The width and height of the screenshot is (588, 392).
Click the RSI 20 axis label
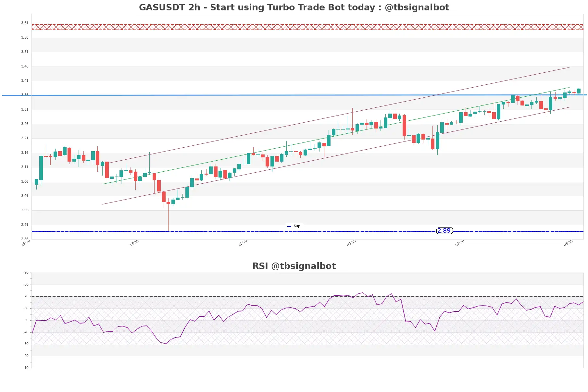click(26, 356)
